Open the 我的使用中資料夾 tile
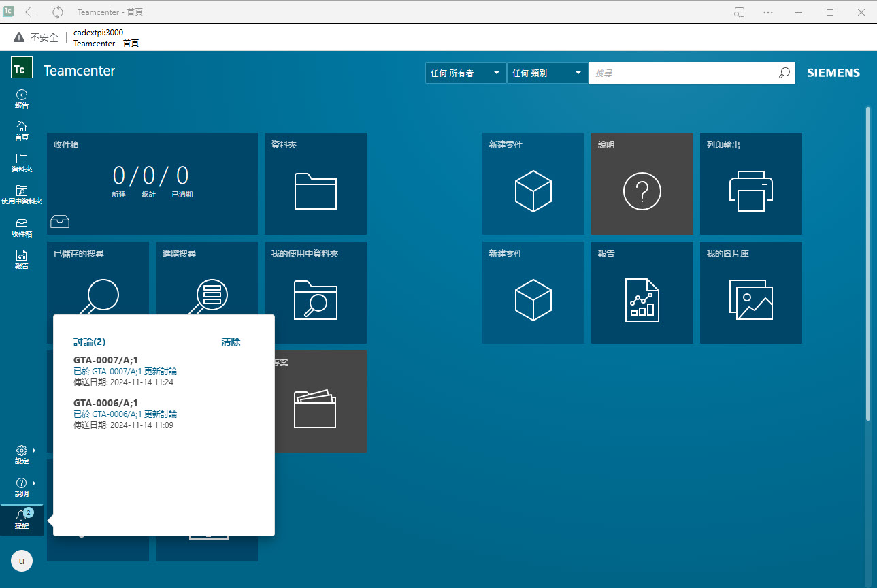This screenshot has height=588, width=877. [316, 293]
